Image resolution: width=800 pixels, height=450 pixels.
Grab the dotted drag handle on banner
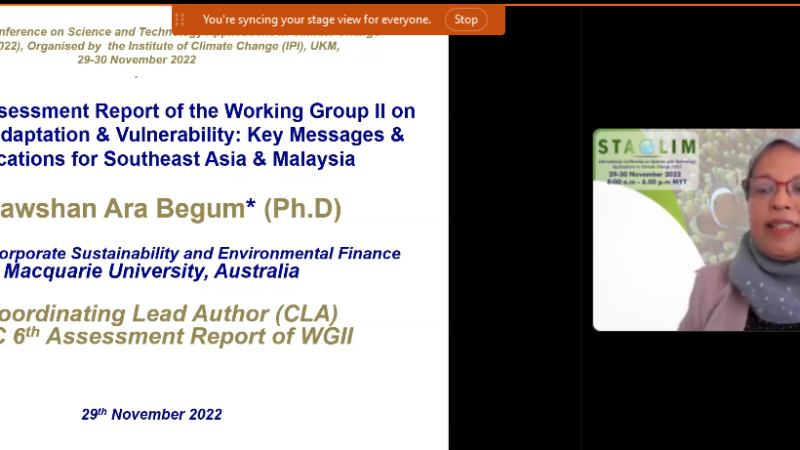tap(180, 19)
